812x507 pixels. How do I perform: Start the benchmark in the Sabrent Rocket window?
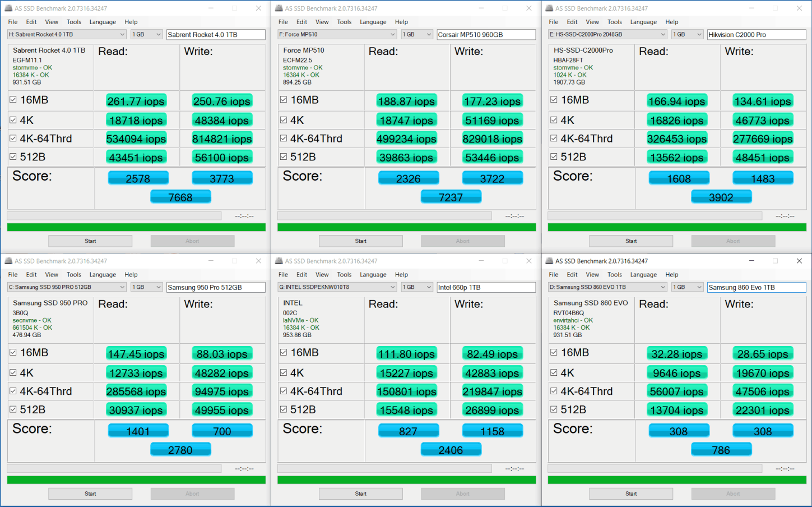[x=90, y=241]
